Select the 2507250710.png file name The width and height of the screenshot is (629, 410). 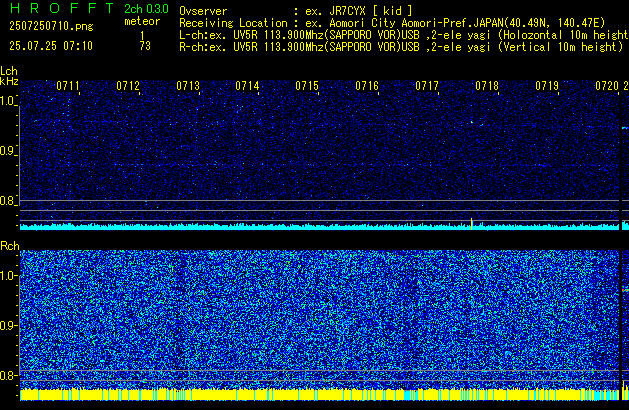[x=51, y=26]
